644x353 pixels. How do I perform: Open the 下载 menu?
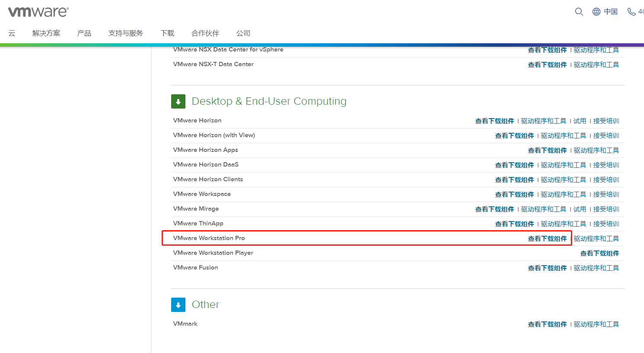167,33
